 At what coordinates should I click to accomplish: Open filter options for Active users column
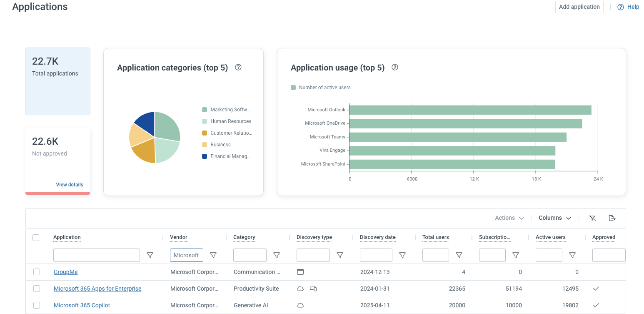(x=572, y=255)
